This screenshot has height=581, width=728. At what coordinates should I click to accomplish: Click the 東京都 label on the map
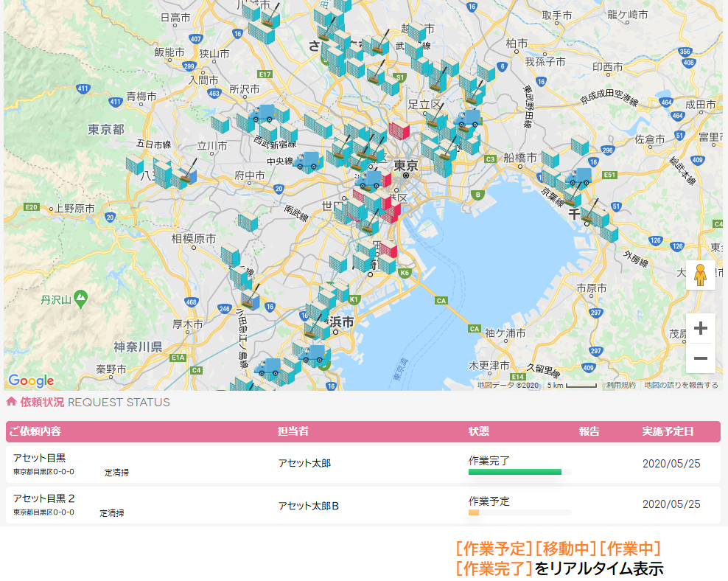(x=106, y=129)
